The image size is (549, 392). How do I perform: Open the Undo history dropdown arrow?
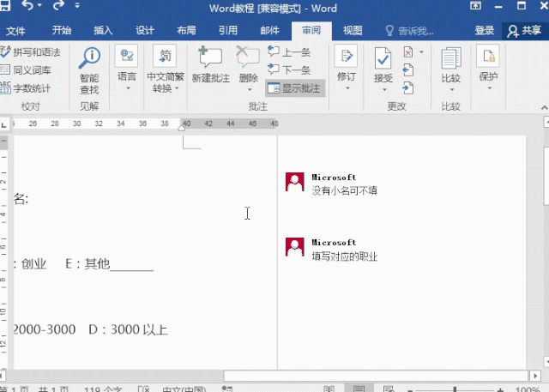[39, 5]
